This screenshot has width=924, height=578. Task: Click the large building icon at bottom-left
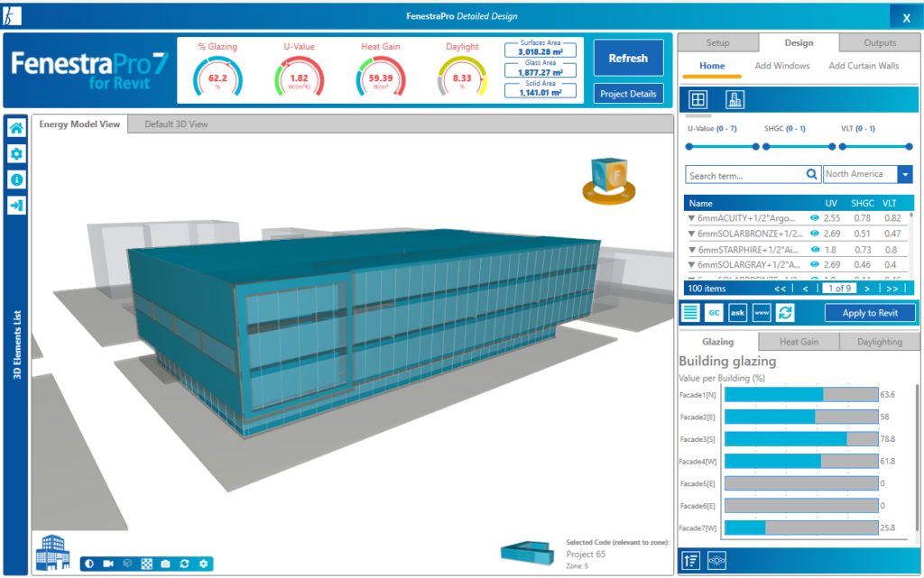coord(52,552)
